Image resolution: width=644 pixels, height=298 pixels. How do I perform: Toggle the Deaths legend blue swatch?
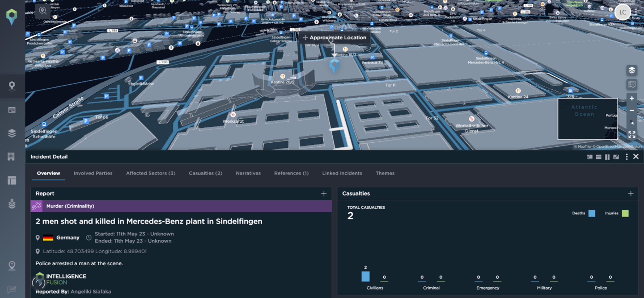click(x=591, y=213)
